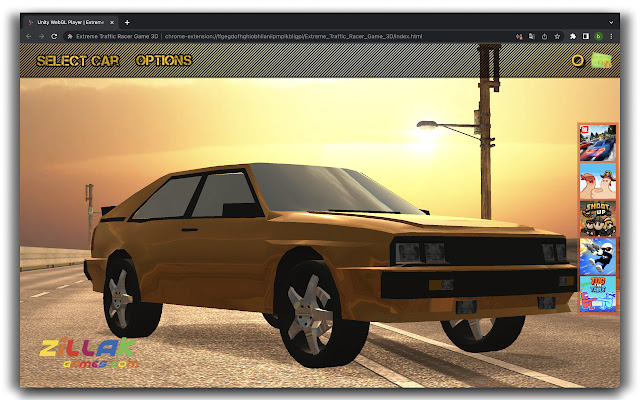Open the SELECT CAR menu
Screen dimensions: 640x400
[x=78, y=61]
